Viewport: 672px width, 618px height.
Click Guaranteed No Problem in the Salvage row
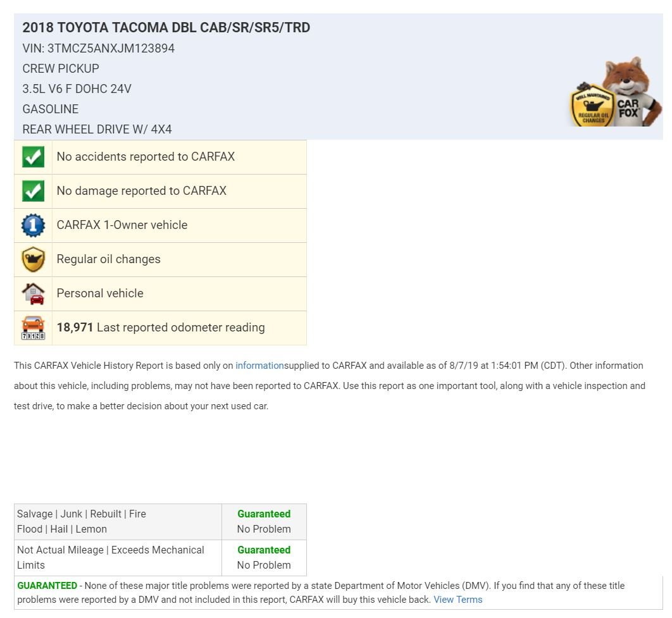[264, 522]
